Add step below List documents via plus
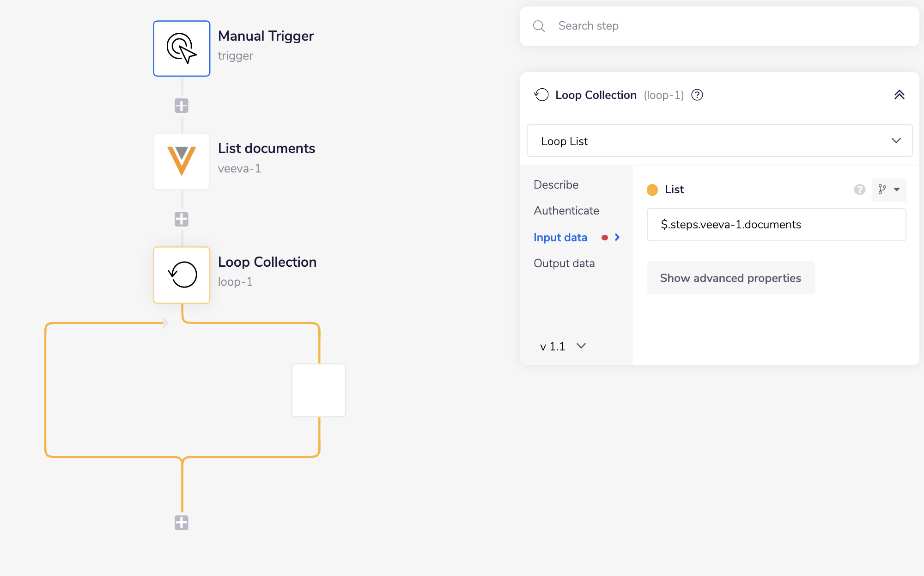Image resolution: width=924 pixels, height=576 pixels. (182, 219)
